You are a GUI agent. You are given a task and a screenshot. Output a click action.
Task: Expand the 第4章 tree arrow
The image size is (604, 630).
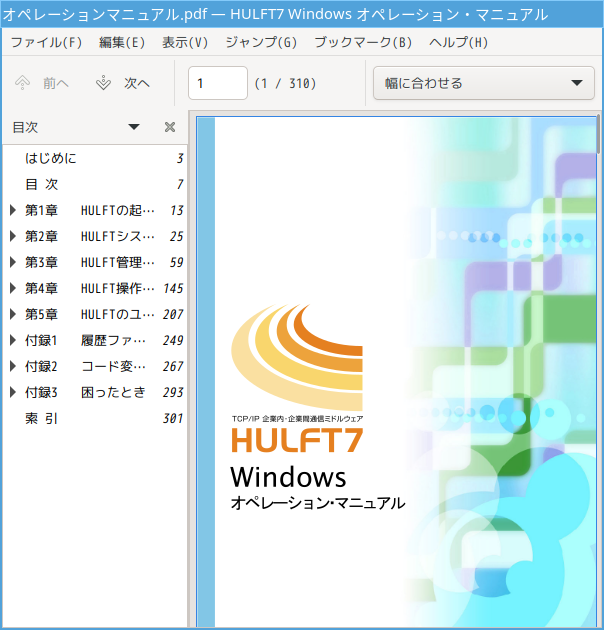coord(13,288)
